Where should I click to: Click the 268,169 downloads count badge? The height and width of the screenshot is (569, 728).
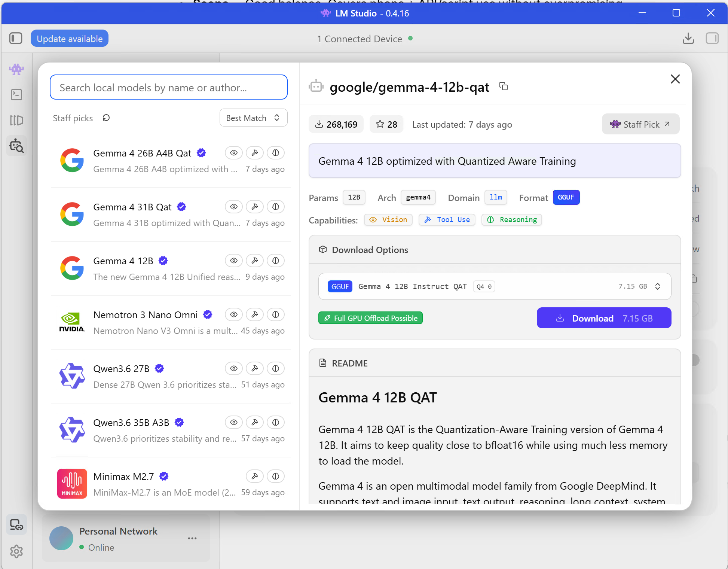click(336, 124)
